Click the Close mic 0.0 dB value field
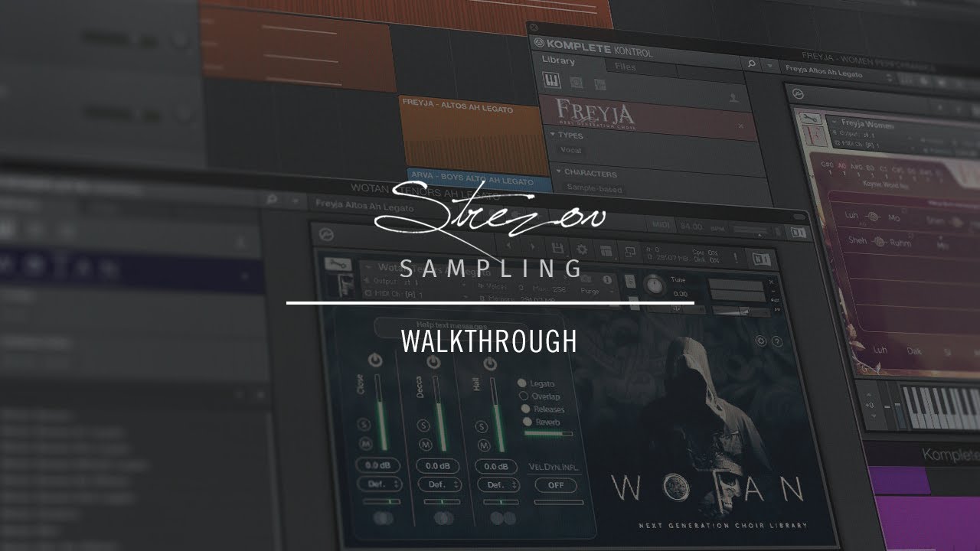Viewport: 980px width, 551px height. (x=379, y=465)
